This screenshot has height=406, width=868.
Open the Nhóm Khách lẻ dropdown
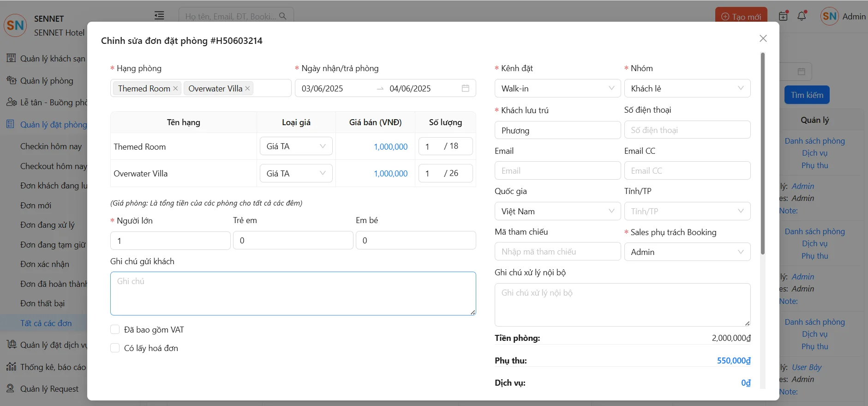click(687, 88)
